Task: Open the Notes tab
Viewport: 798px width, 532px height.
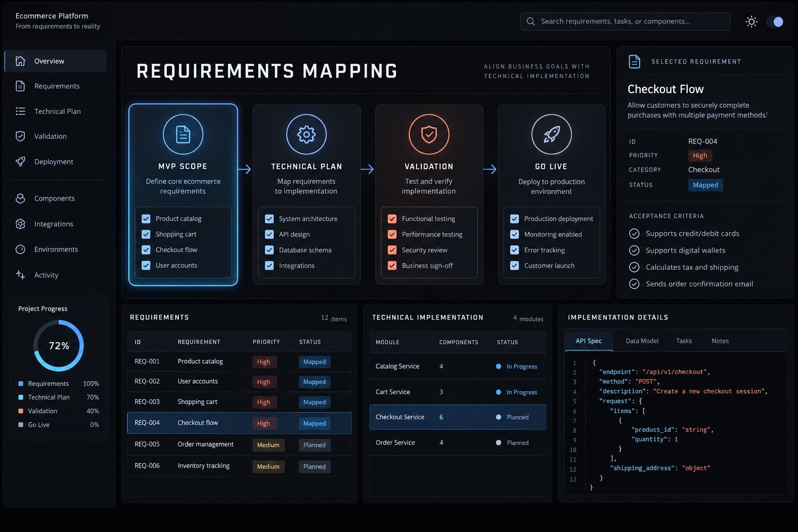Action: [x=720, y=341]
